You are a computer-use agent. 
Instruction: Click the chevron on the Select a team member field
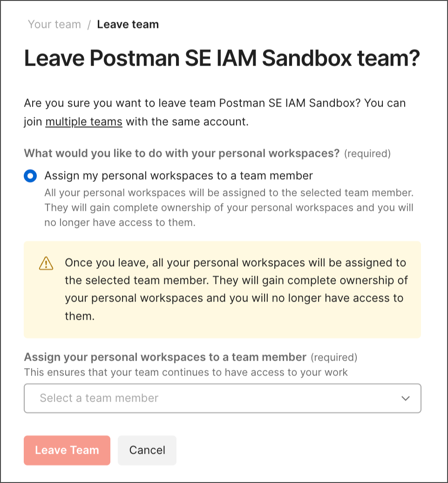[405, 398]
